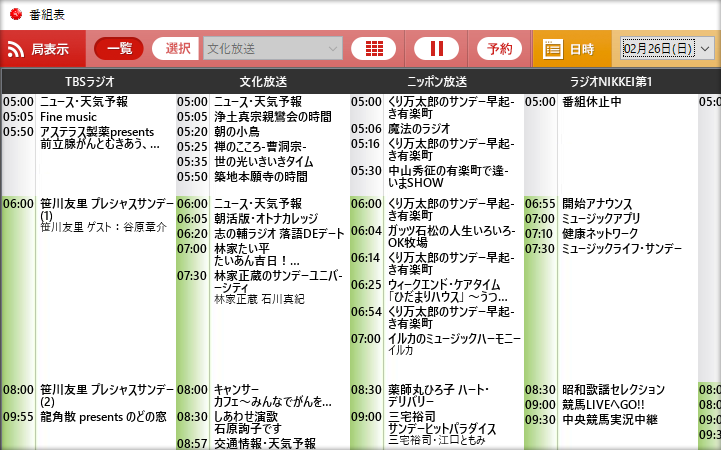Select 朝活版・オトナカレッジ at 06:05
The image size is (721, 450).
[266, 218]
